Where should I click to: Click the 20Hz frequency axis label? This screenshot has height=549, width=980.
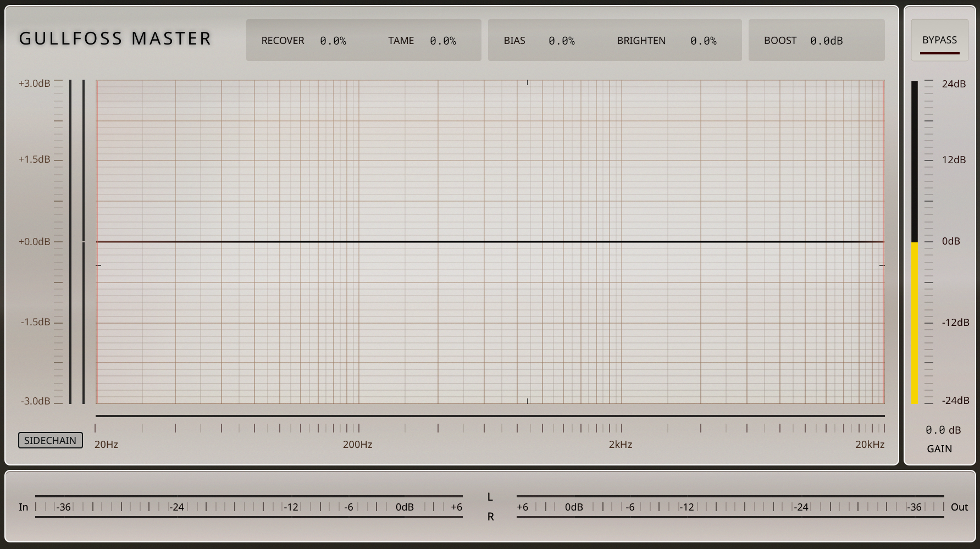[106, 444]
